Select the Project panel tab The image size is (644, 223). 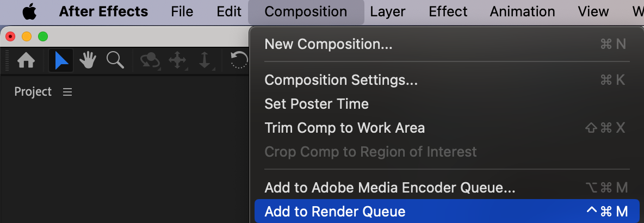33,92
